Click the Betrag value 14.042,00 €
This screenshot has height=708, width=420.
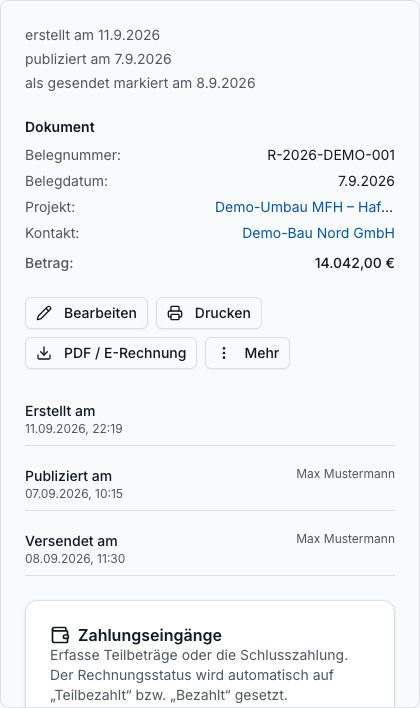pyautogui.click(x=355, y=263)
